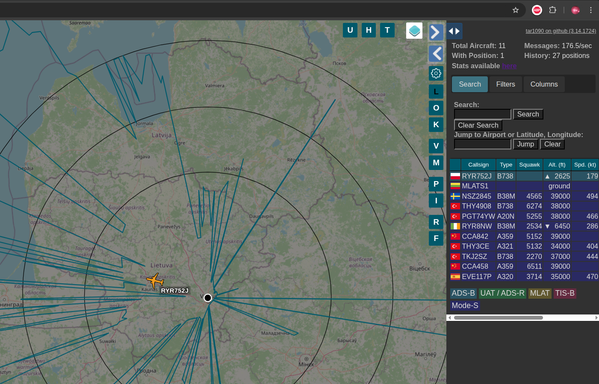599x384 pixels.
Task: Sort table by Alt. (ft) column
Action: (557, 165)
